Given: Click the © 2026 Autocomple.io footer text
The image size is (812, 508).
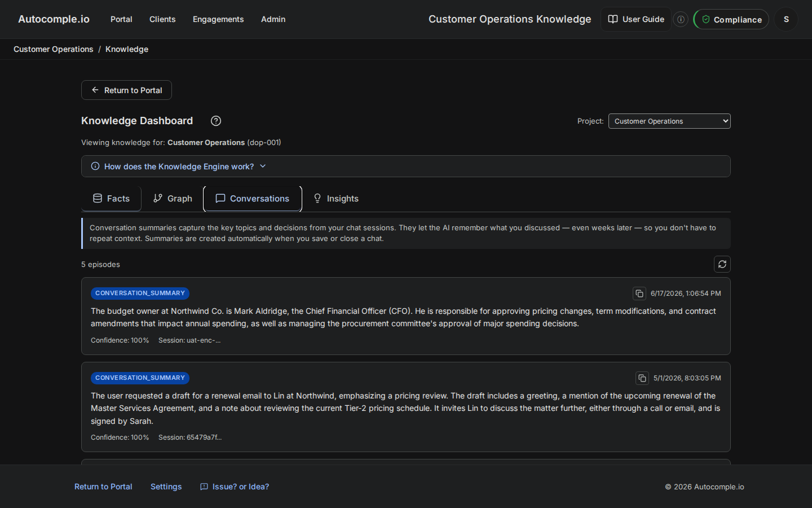Looking at the screenshot, I should tap(704, 487).
